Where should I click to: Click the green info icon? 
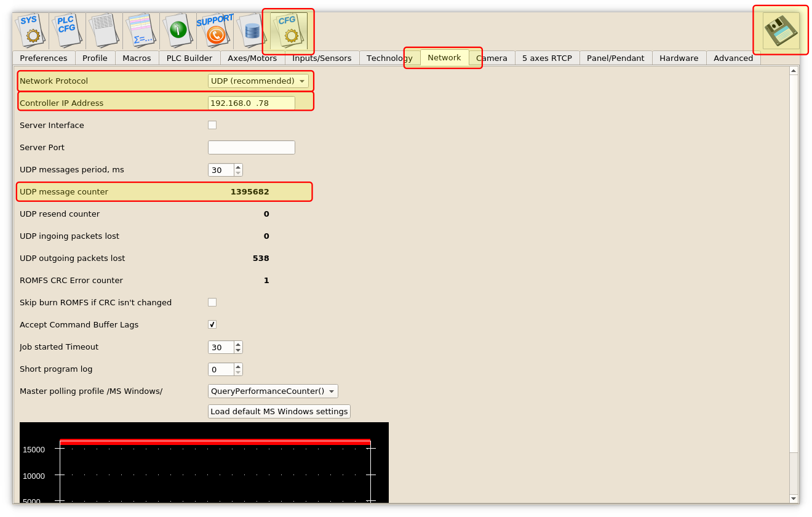[x=178, y=30]
